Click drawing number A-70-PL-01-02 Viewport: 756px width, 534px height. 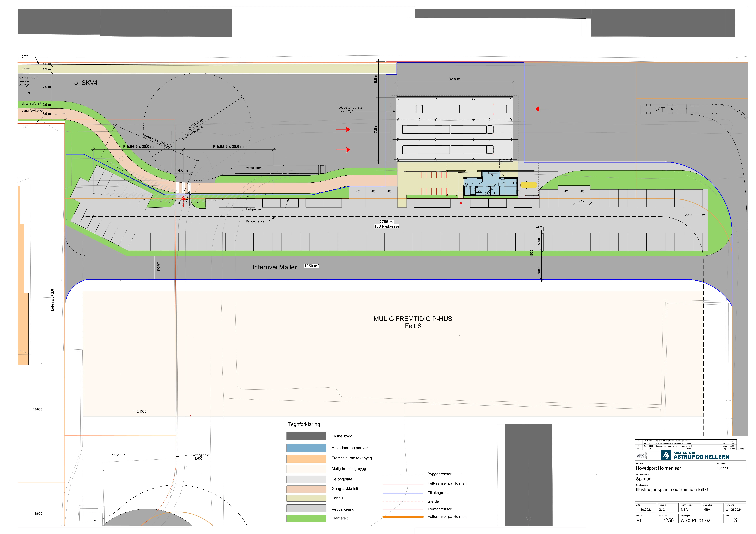pyautogui.click(x=695, y=521)
